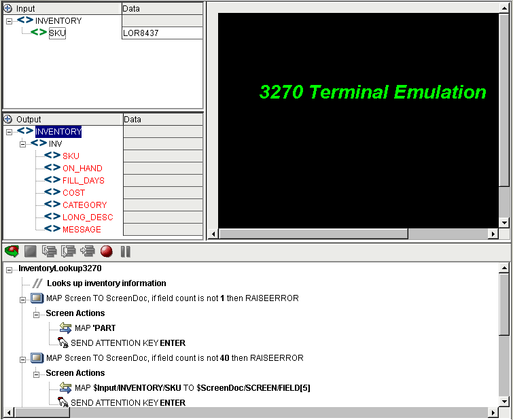Click screen icon of field count 1 action
Viewport: 513px width, 420px height.
[x=37, y=298]
